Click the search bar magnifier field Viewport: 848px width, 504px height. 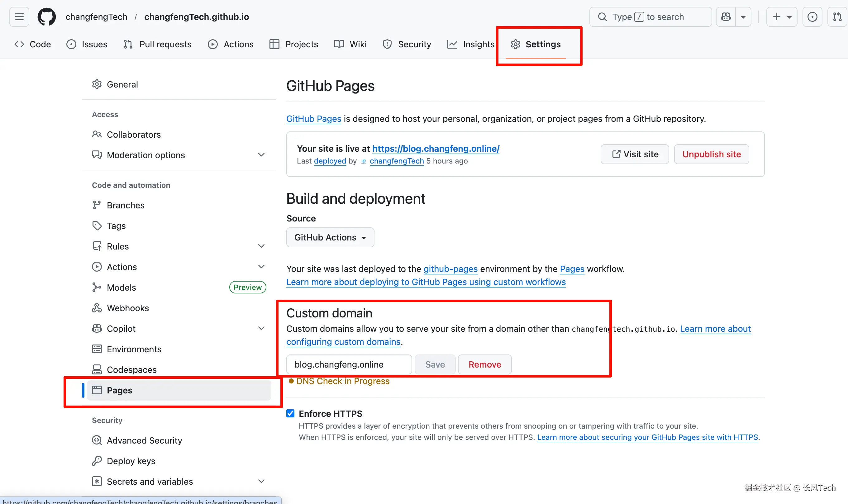650,17
